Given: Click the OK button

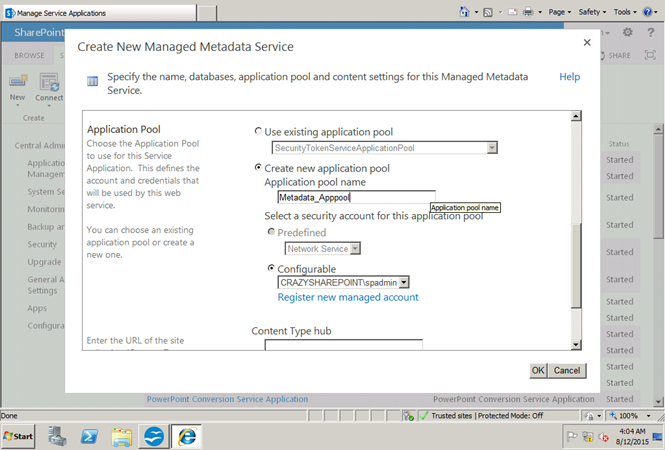Looking at the screenshot, I should point(538,370).
